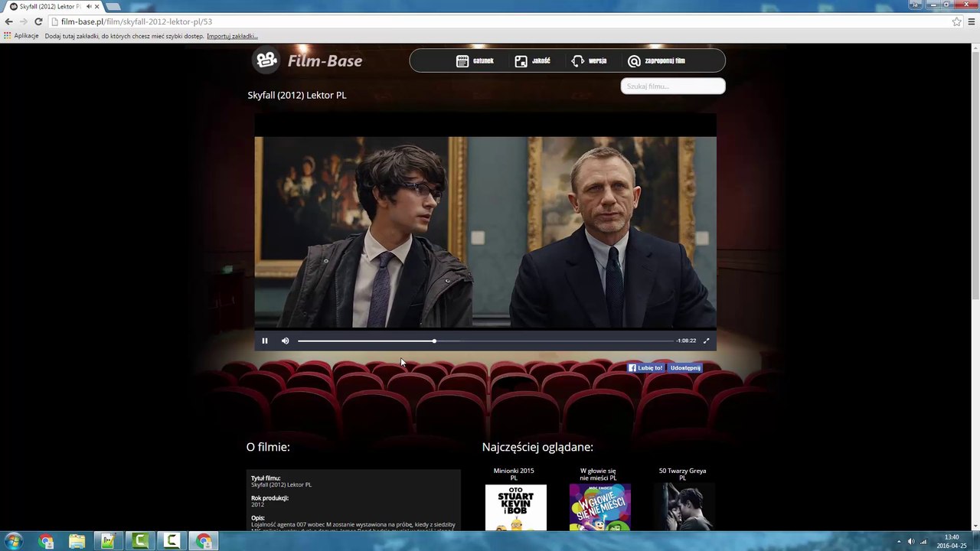Image resolution: width=980 pixels, height=551 pixels.
Task: Enter fullscreen video mode
Action: pos(706,341)
